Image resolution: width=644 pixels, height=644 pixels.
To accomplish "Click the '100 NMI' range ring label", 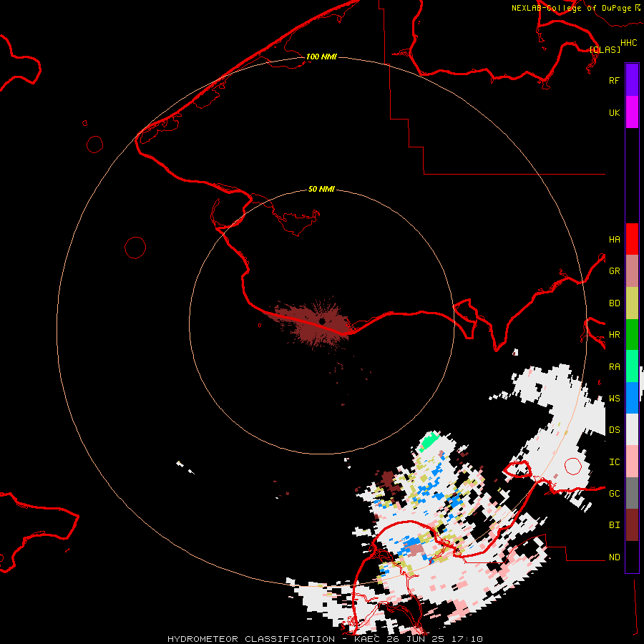I will pos(321,57).
